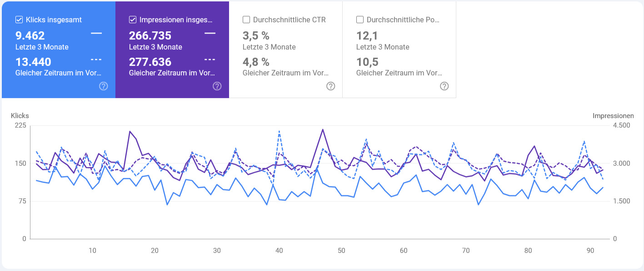This screenshot has width=644, height=271.
Task: Uncheck the Impressionen insgesamt checkbox
Action: [x=133, y=20]
